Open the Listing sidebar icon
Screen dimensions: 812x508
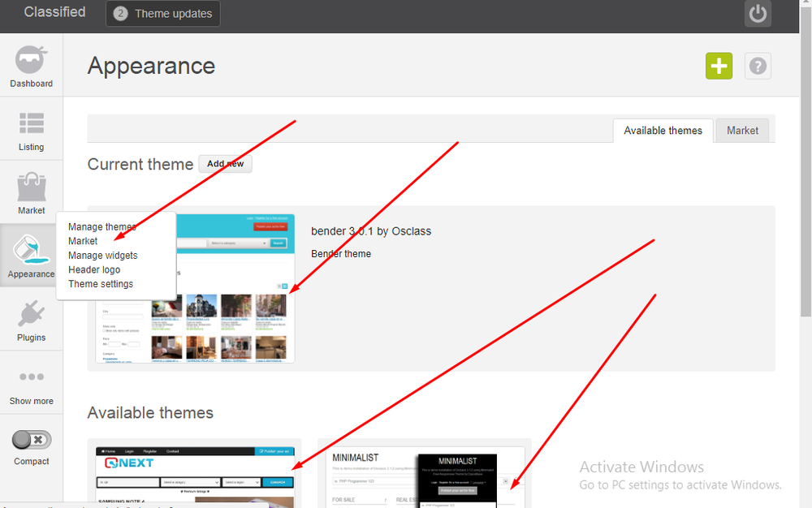click(31, 123)
